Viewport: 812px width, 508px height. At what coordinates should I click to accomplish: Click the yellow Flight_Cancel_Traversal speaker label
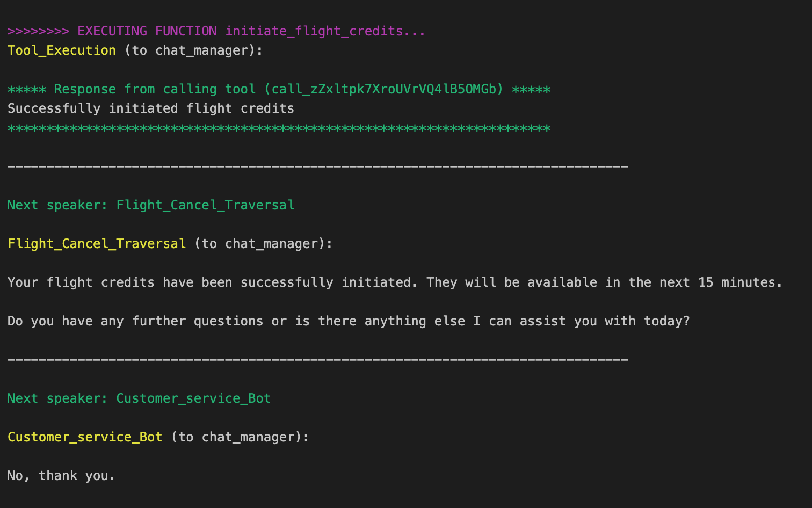[x=97, y=244]
